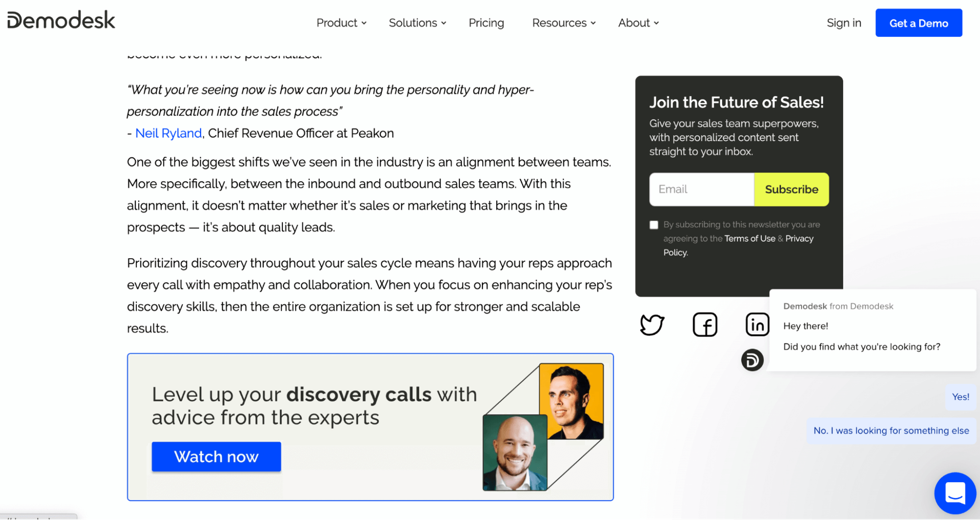Tick the newsletter terms agreement checkbox
Viewport: 980px width, 520px height.
click(x=654, y=225)
